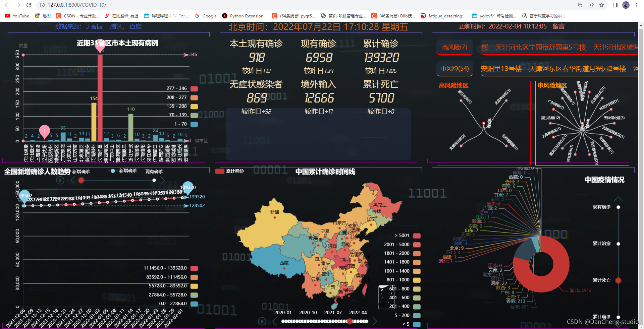Toggle the 111456.0 - 139320.0 legend swatch
This screenshot has height=329, width=644.
194,268
